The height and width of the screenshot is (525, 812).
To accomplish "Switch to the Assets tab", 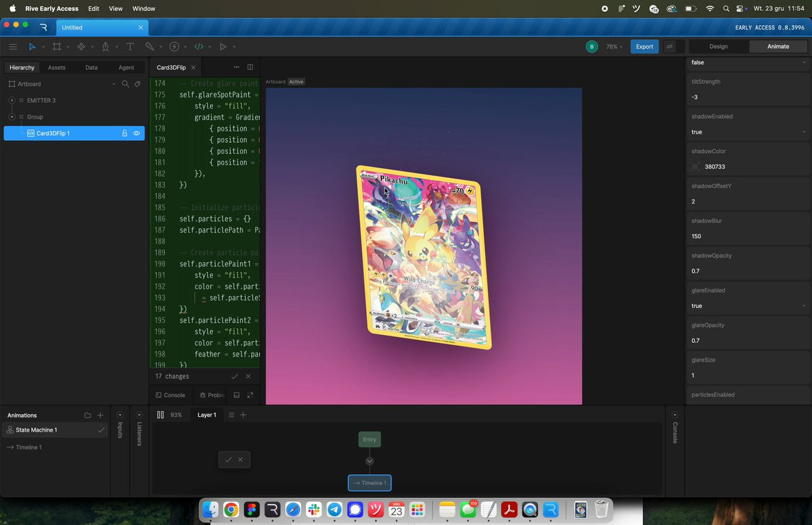I will [x=57, y=68].
